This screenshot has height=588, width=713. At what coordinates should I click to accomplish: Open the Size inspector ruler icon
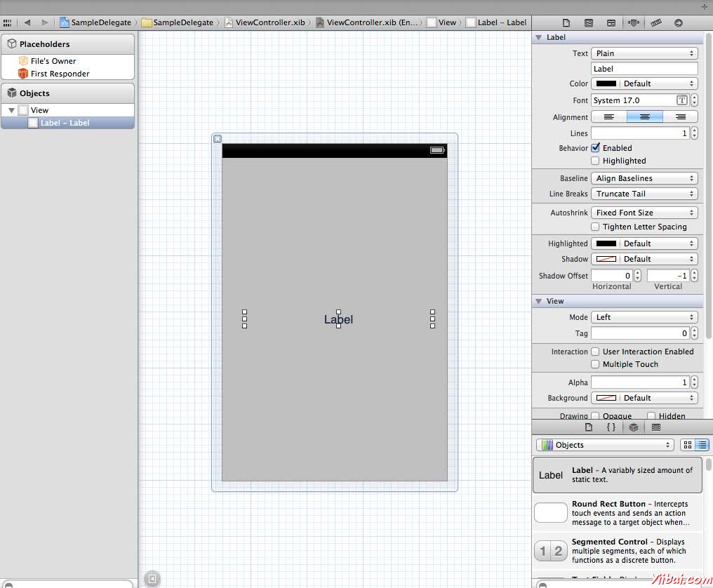coord(656,22)
